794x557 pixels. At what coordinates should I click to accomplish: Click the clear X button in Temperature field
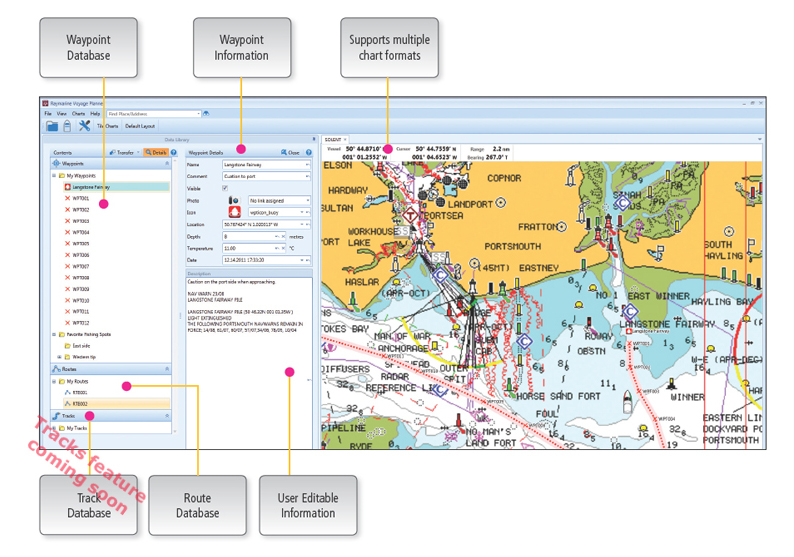click(x=284, y=248)
